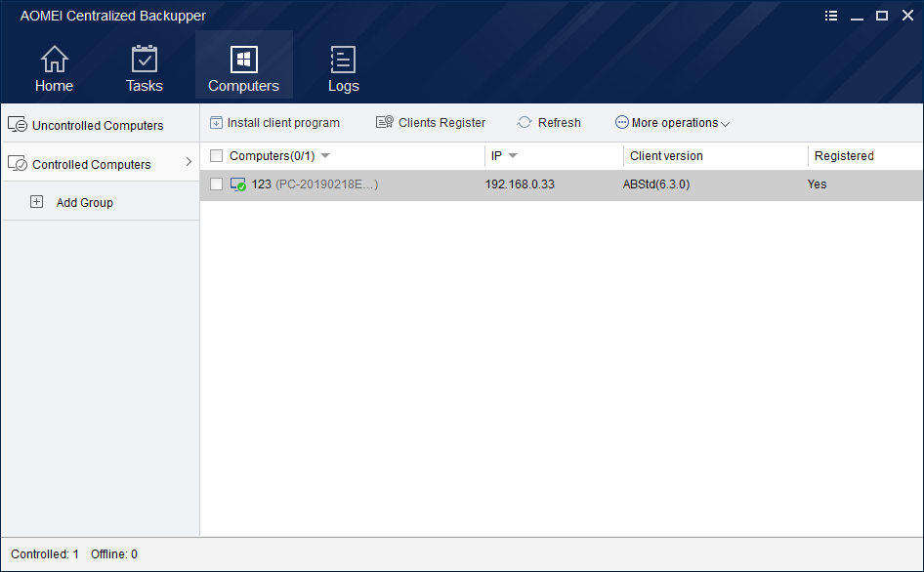Open the Logs tab
This screenshot has width=924, height=572.
point(343,69)
